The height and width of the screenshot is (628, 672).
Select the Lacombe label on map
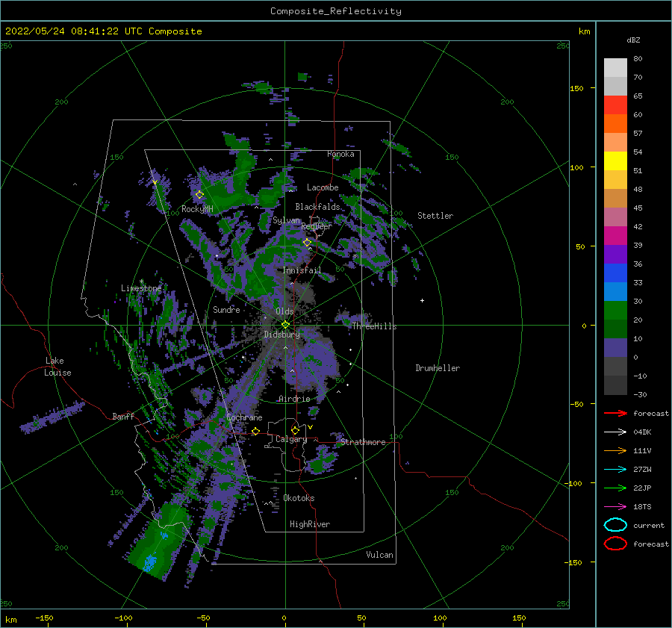pyautogui.click(x=323, y=187)
